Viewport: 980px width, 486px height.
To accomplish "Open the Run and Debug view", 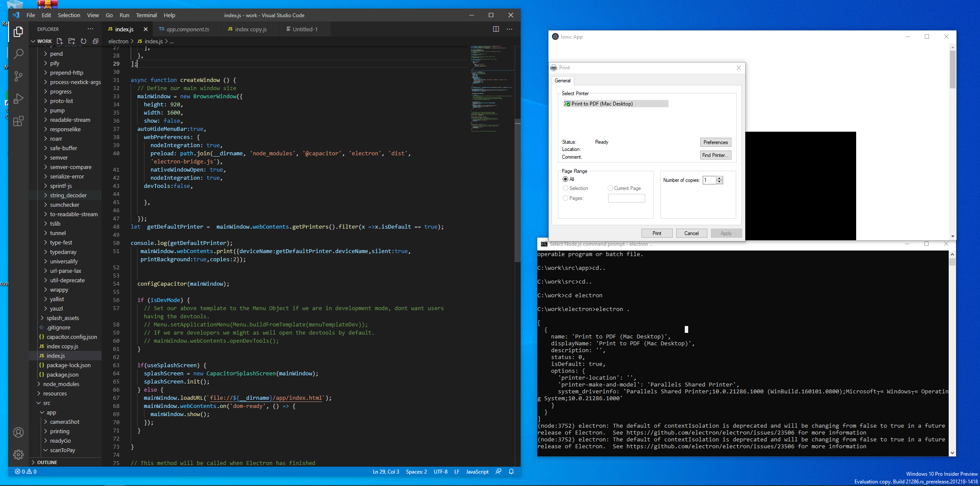I will point(18,99).
